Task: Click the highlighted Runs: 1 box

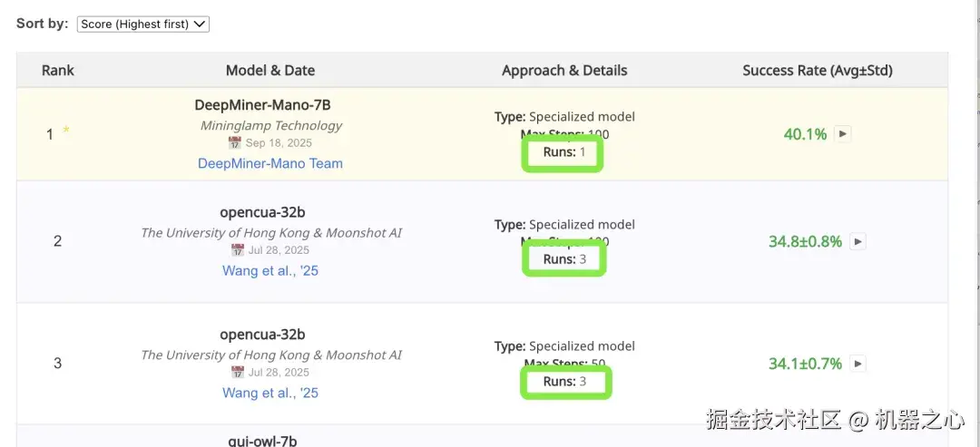Action: pyautogui.click(x=563, y=152)
